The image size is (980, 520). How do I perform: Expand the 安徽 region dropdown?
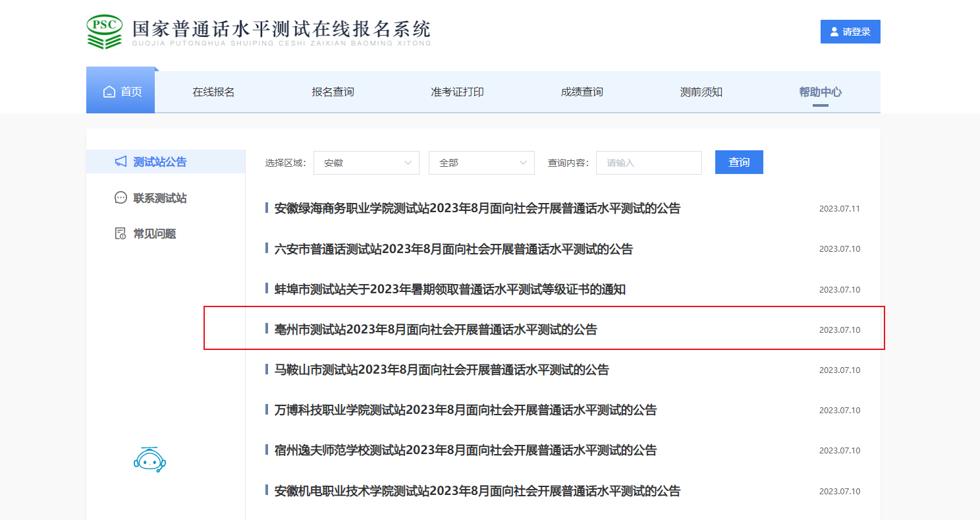[x=366, y=163]
